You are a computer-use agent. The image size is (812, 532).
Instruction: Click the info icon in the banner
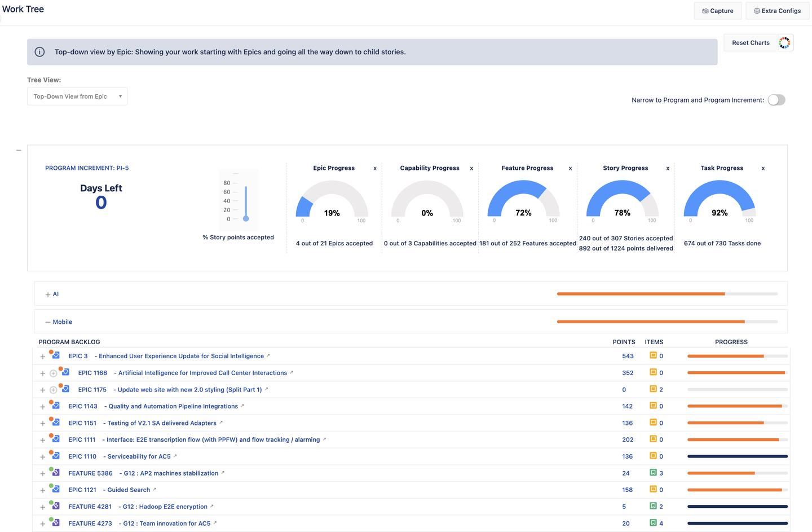(x=40, y=52)
